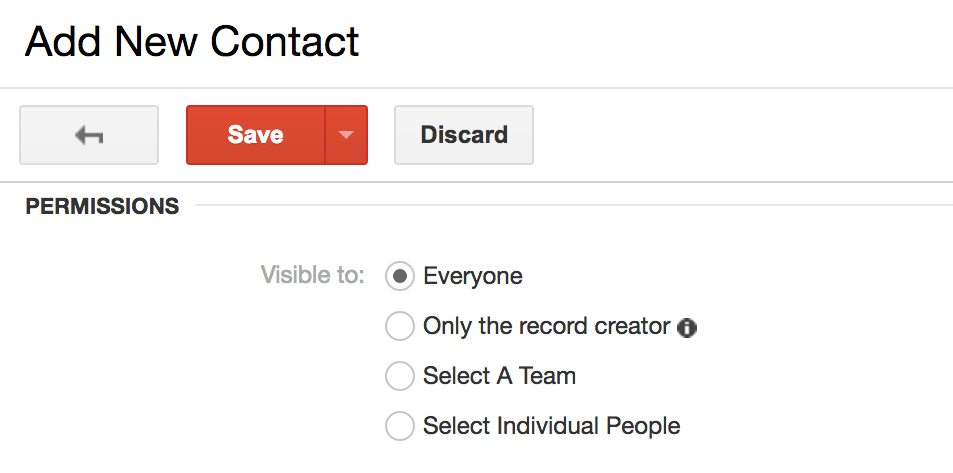Click the 'Select A Team' label text
The width and height of the screenshot is (953, 473).
(500, 376)
